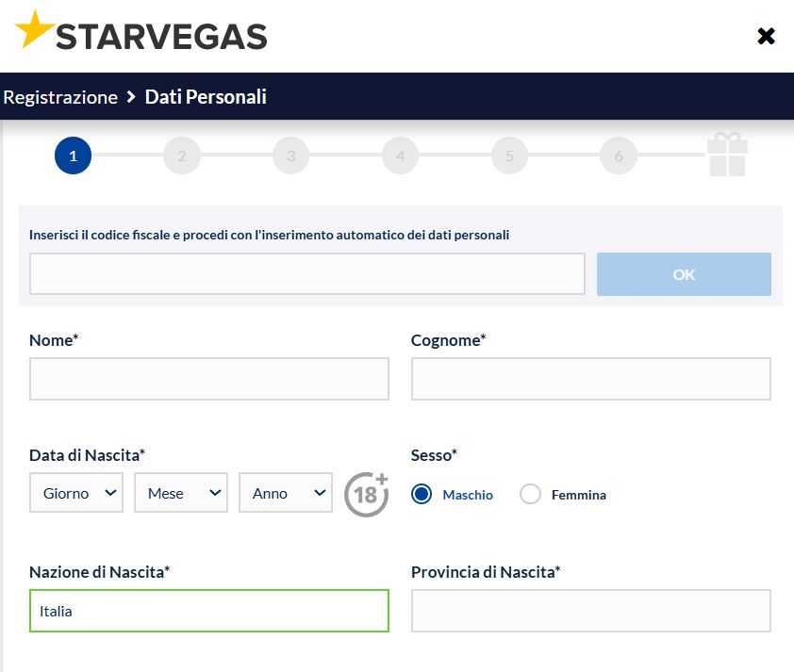Click the Nome input field
794x672 pixels.
pyautogui.click(x=209, y=378)
